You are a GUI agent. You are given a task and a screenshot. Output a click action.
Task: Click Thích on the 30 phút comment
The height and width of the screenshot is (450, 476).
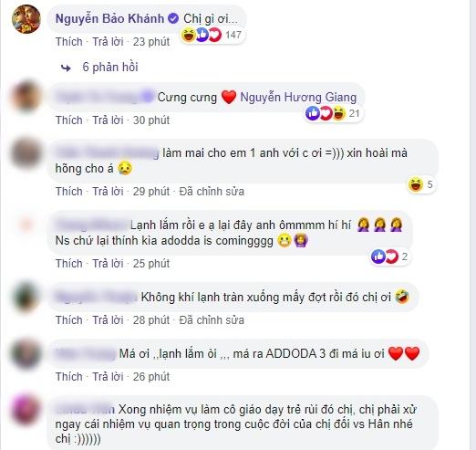click(69, 120)
